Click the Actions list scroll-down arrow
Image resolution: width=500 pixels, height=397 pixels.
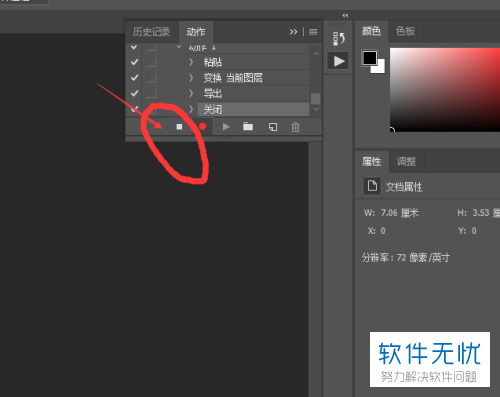(316, 109)
